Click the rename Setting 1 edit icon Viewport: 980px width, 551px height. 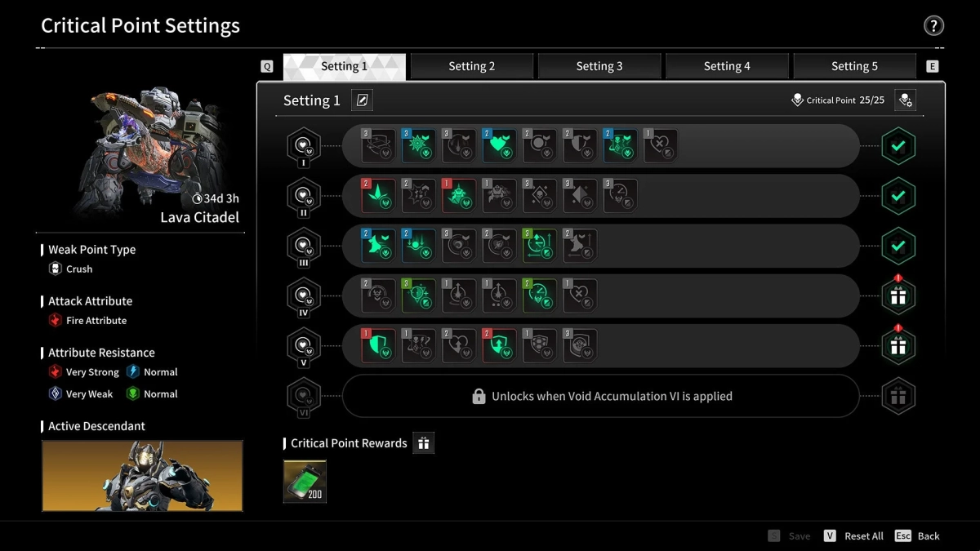coord(363,100)
